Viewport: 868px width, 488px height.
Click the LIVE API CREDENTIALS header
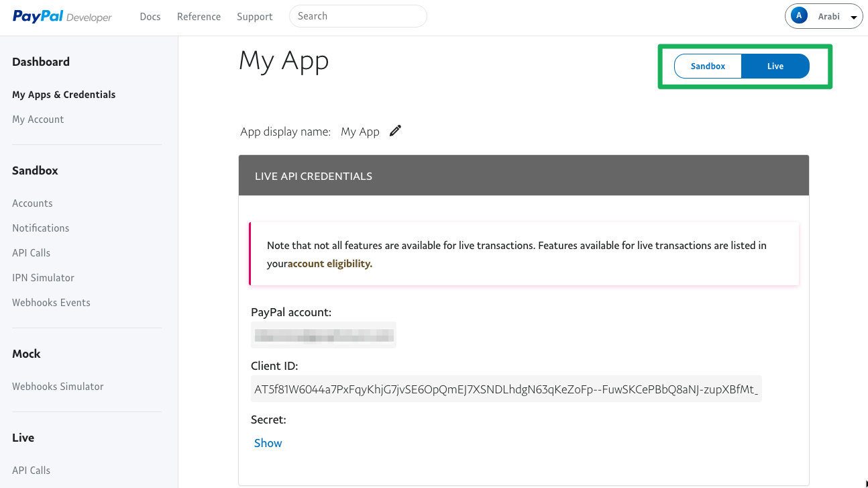point(524,176)
